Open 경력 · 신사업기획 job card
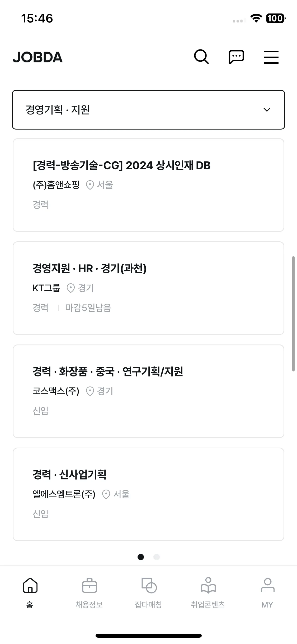The height and width of the screenshot is (644, 297). (x=148, y=494)
